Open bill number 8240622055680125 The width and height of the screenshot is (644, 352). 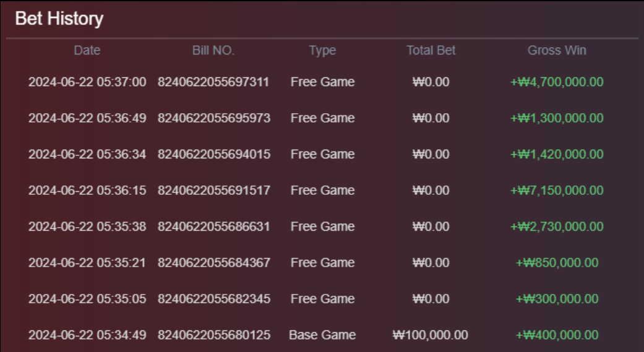click(x=214, y=335)
